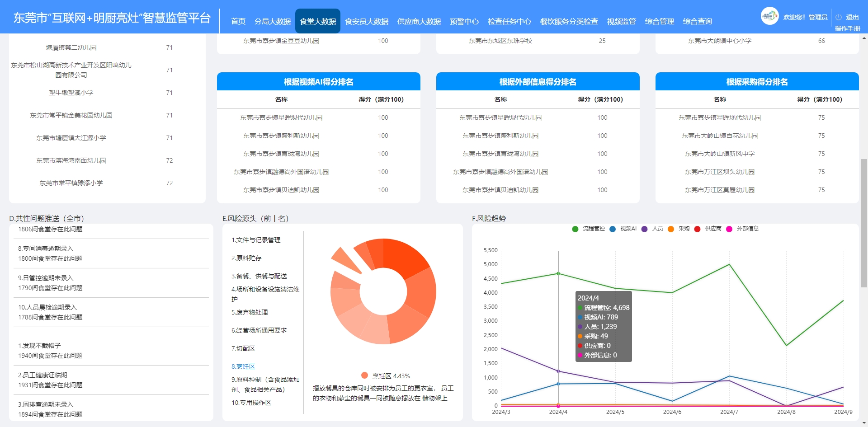
Task: Click 东莞市万江区莫屋幼儿园 row
Action: tap(757, 190)
